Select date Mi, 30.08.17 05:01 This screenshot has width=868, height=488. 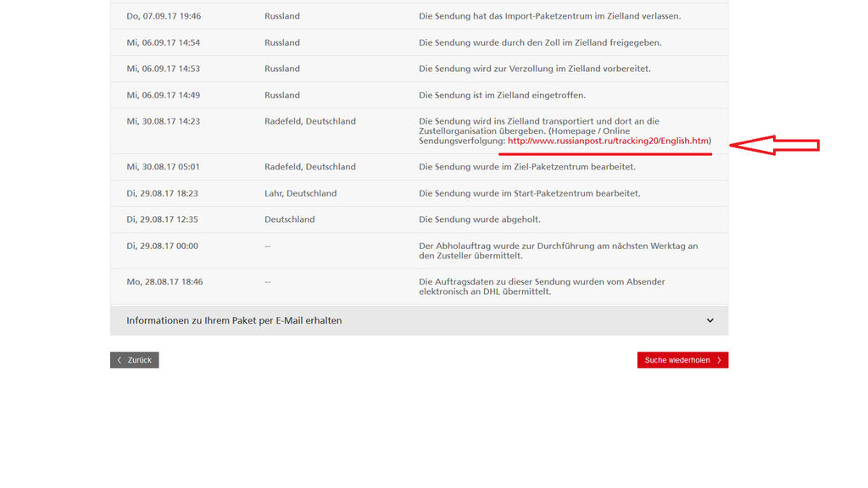click(x=163, y=167)
